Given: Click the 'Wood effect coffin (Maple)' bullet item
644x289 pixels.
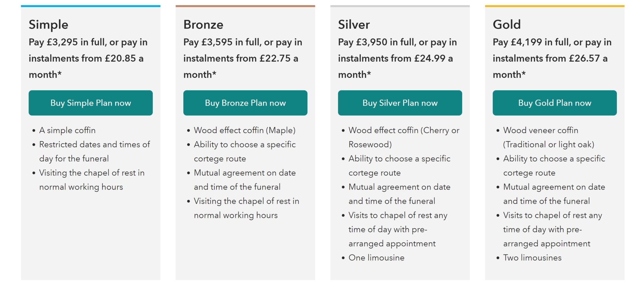Looking at the screenshot, I should point(245,130).
